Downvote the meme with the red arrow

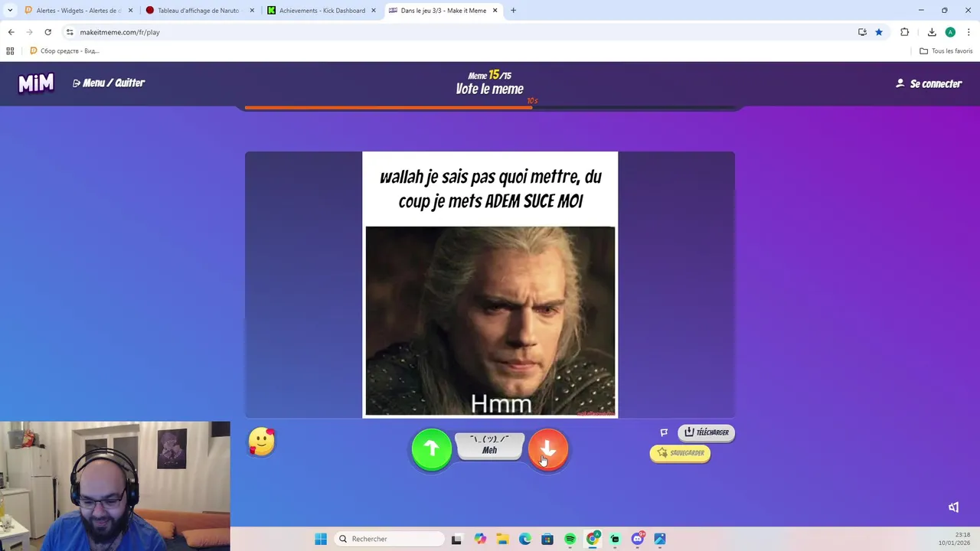tap(548, 449)
